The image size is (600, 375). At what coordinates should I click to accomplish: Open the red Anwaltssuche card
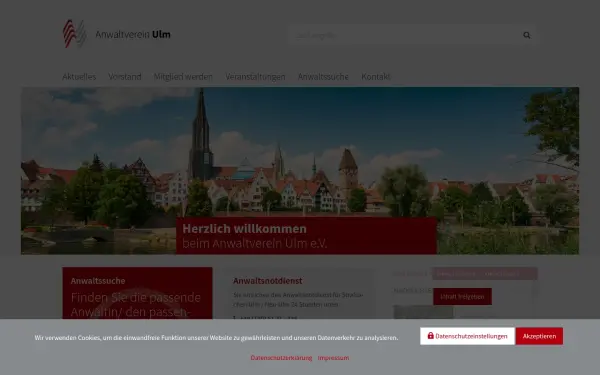pyautogui.click(x=137, y=293)
